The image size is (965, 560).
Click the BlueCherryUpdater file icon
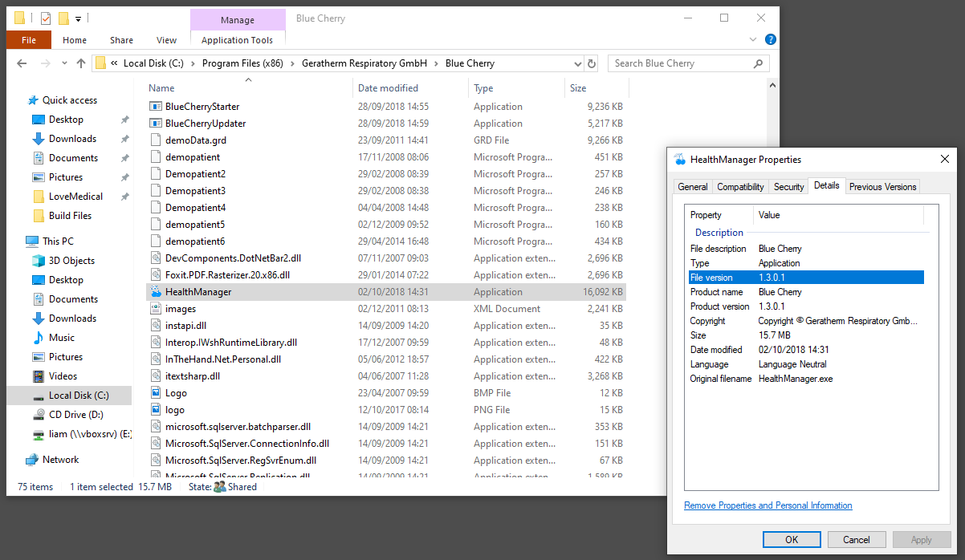157,124
